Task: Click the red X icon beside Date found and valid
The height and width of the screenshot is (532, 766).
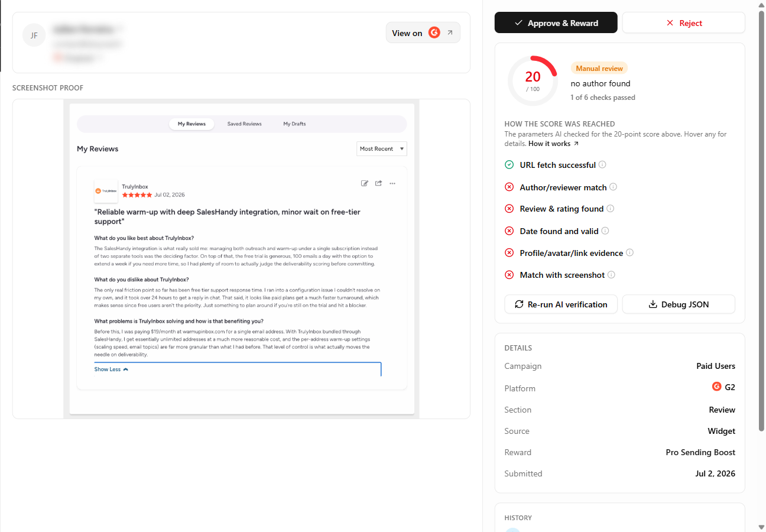Action: pos(509,231)
